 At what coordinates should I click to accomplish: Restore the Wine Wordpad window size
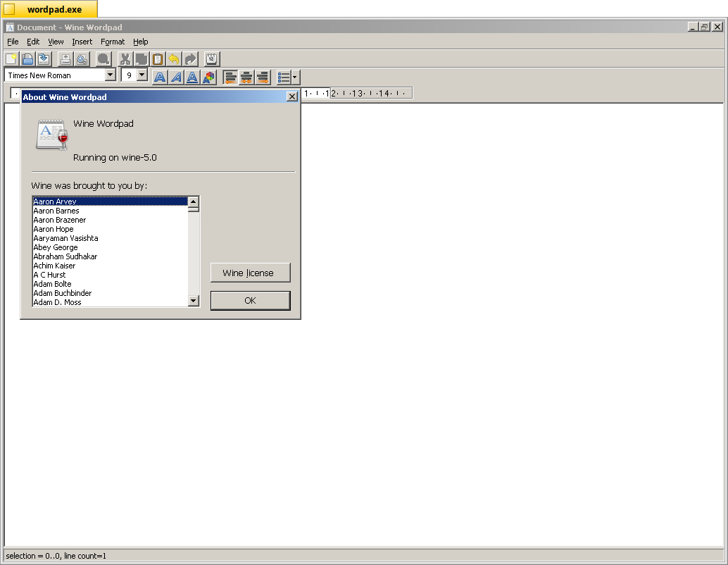[704, 27]
